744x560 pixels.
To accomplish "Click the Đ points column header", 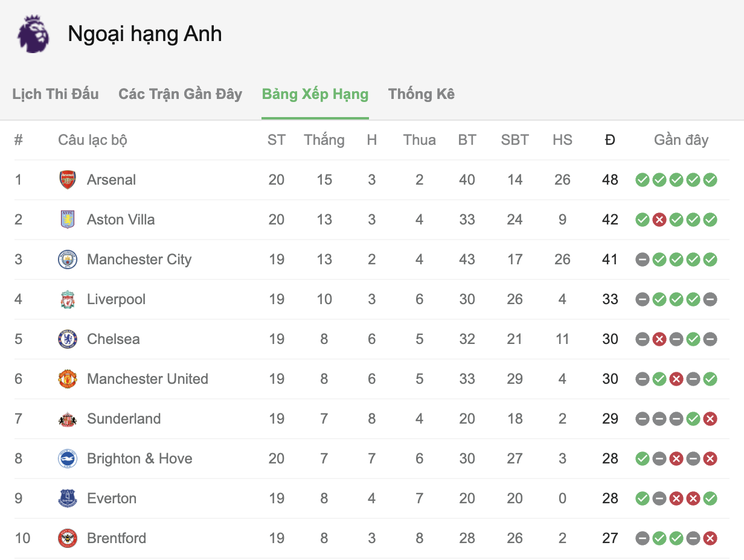I will pyautogui.click(x=610, y=139).
